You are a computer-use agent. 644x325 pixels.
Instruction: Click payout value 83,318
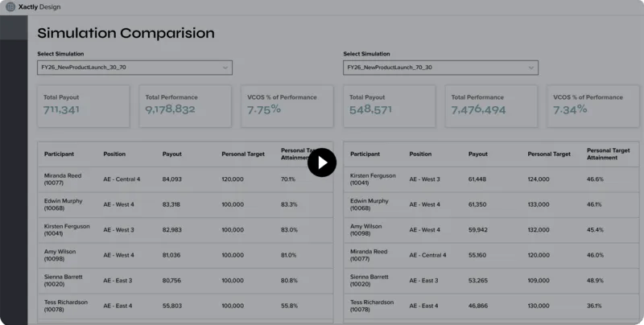(171, 204)
